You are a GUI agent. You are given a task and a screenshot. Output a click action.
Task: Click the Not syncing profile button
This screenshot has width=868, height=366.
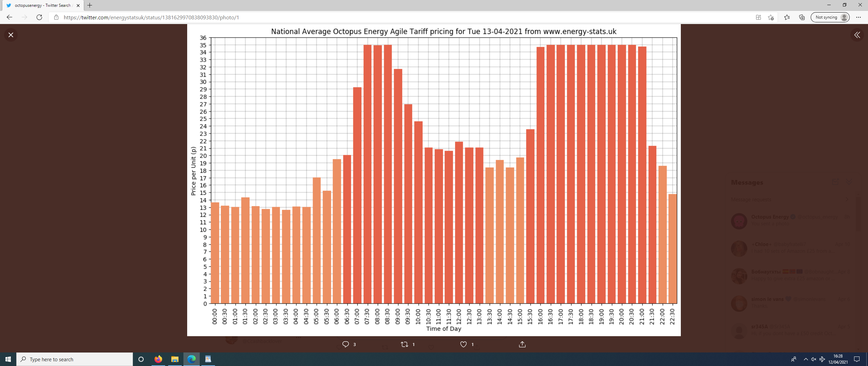830,17
